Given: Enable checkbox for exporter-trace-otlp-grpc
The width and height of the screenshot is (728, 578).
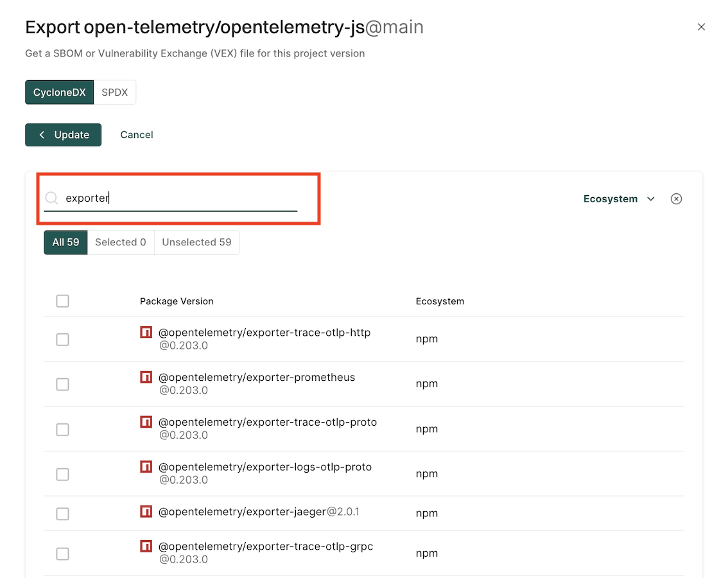Looking at the screenshot, I should [62, 554].
